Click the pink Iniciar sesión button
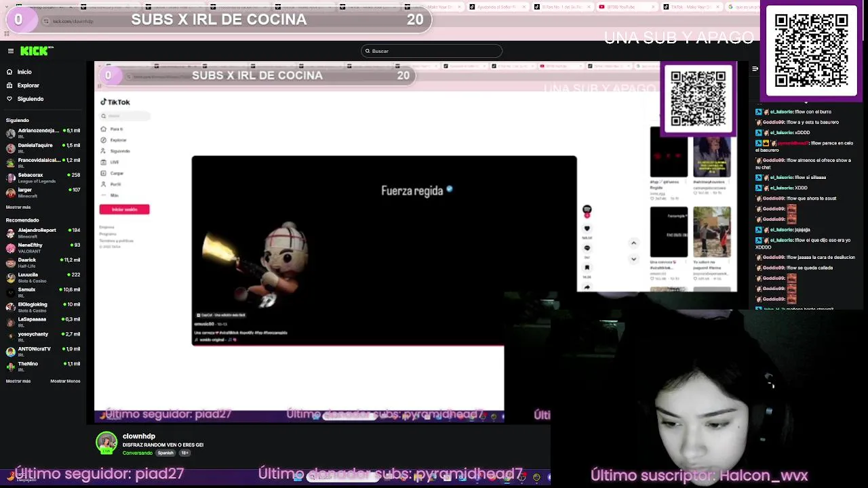The height and width of the screenshot is (488, 868). click(124, 209)
